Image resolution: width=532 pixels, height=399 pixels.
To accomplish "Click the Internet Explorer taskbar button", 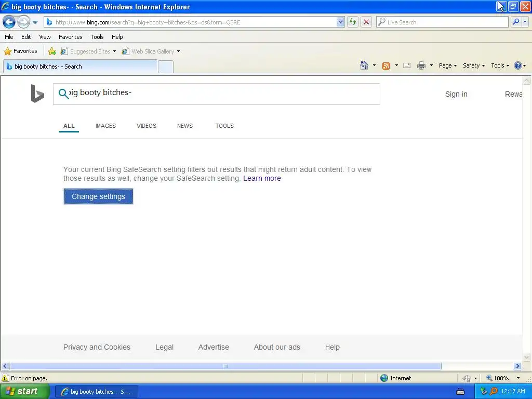I will 96,392.
